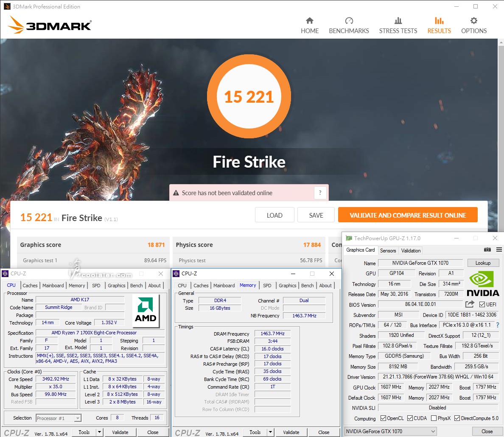Click Lookup button in GPU-Z

pyautogui.click(x=483, y=263)
